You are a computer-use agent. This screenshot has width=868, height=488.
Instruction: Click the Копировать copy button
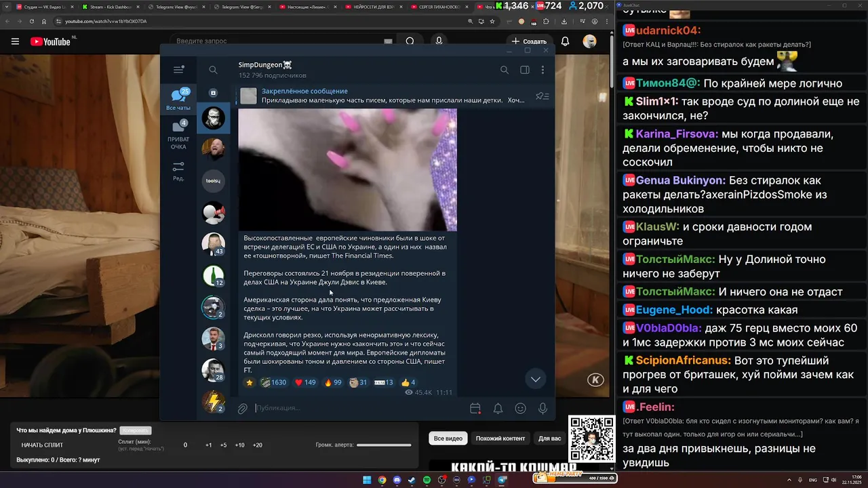(x=135, y=430)
